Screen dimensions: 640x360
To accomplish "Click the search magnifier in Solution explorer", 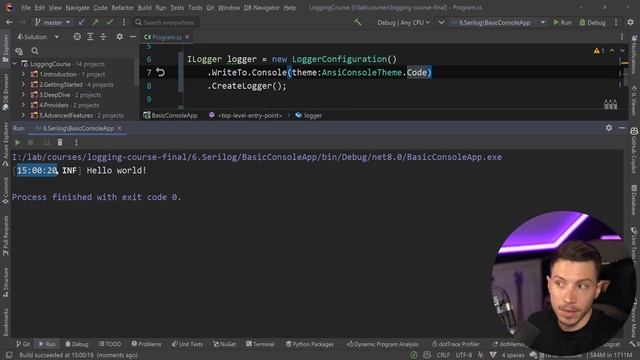I will 35,51.
